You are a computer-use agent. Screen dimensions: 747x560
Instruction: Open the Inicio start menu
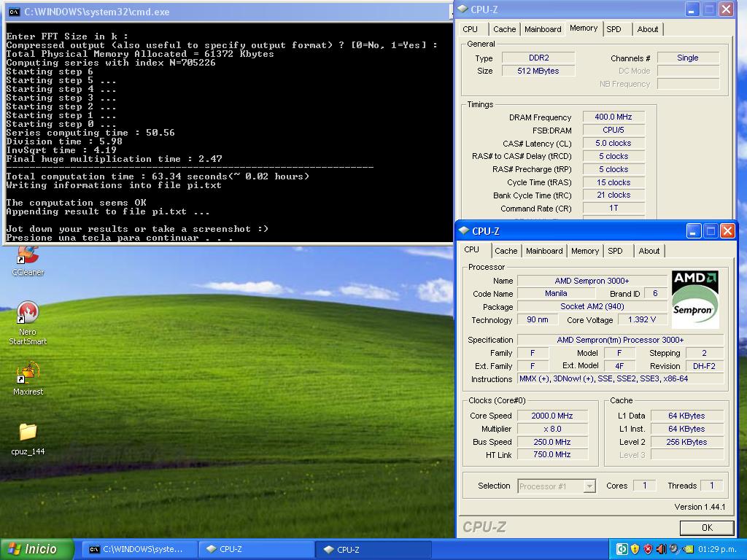36,549
